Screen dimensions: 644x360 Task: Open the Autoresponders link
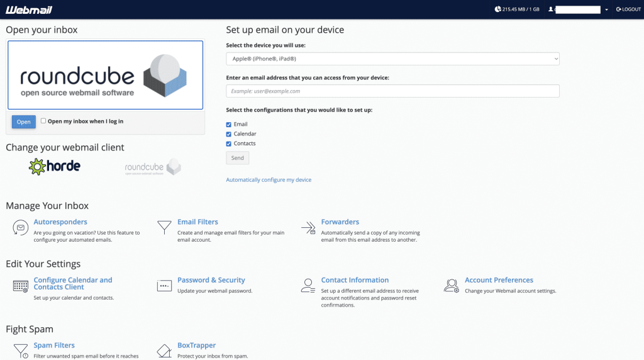(x=60, y=222)
